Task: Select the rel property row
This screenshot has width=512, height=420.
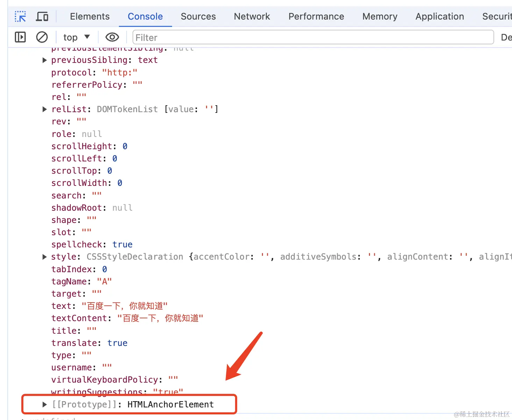Action: [x=69, y=97]
